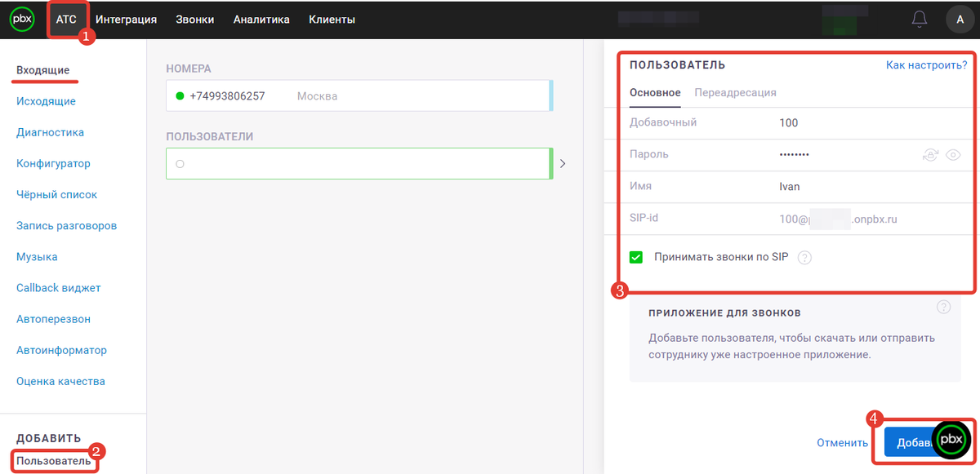Open help icon next to SIP calls checkbox
980x474 pixels.
pyautogui.click(x=804, y=258)
